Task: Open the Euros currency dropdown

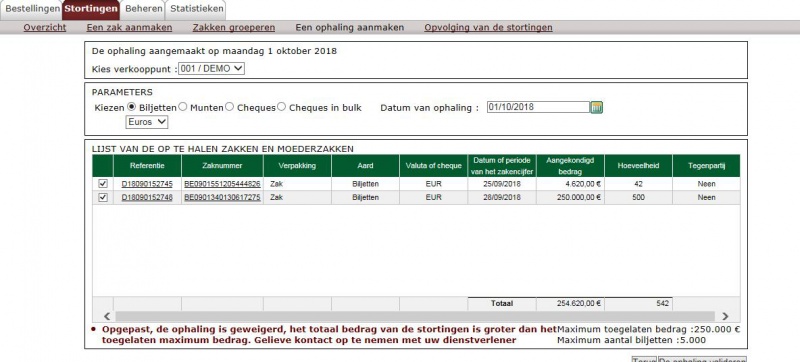Action: [x=147, y=122]
